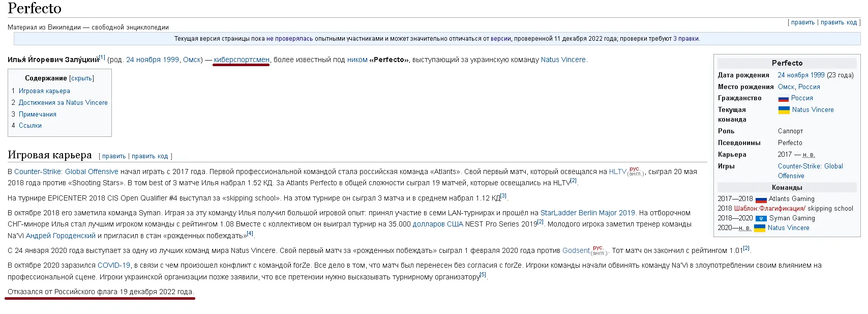Open the ником link
This screenshot has height=314, width=868.
point(357,60)
